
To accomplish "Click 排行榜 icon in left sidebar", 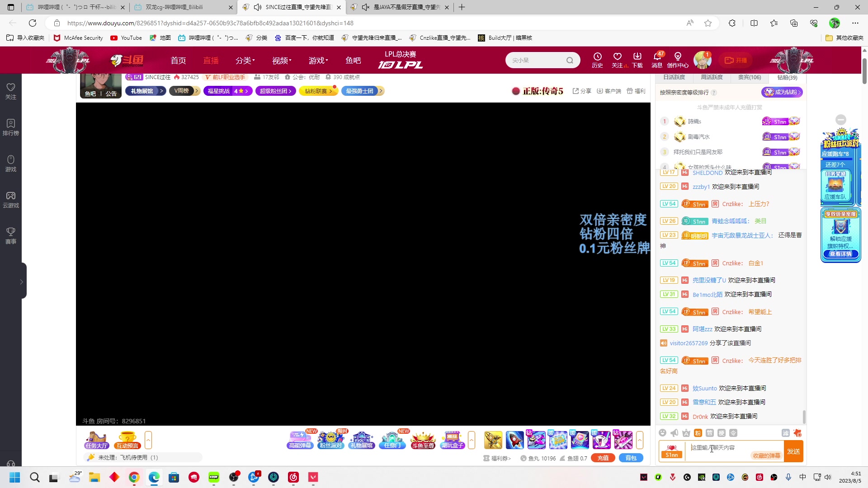I will [x=11, y=127].
